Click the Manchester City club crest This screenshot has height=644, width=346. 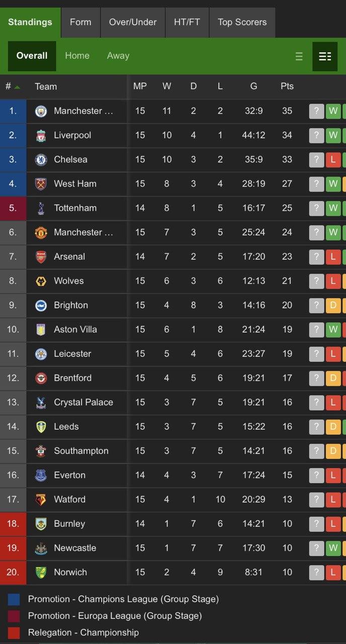point(41,111)
